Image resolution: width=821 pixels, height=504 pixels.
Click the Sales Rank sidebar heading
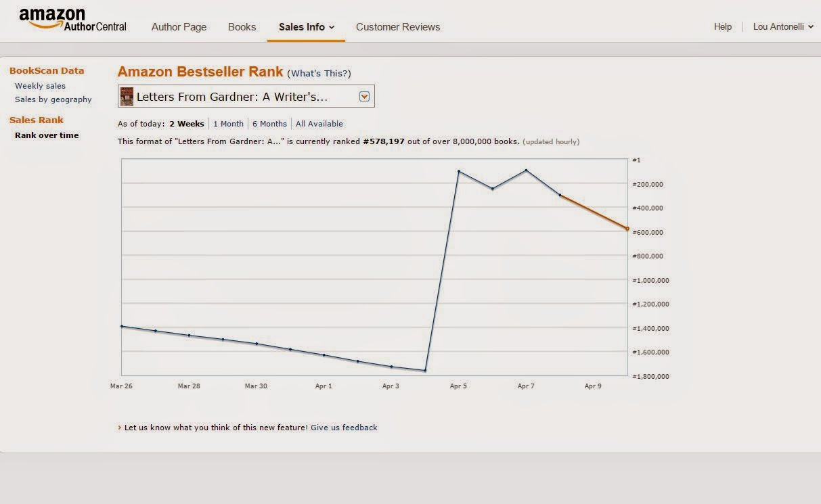(x=37, y=120)
